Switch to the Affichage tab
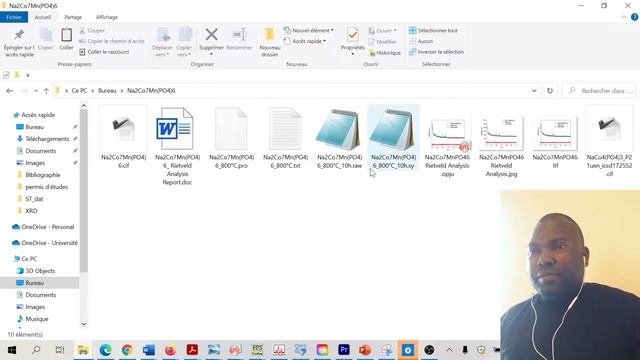The width and height of the screenshot is (640, 360). pyautogui.click(x=107, y=17)
